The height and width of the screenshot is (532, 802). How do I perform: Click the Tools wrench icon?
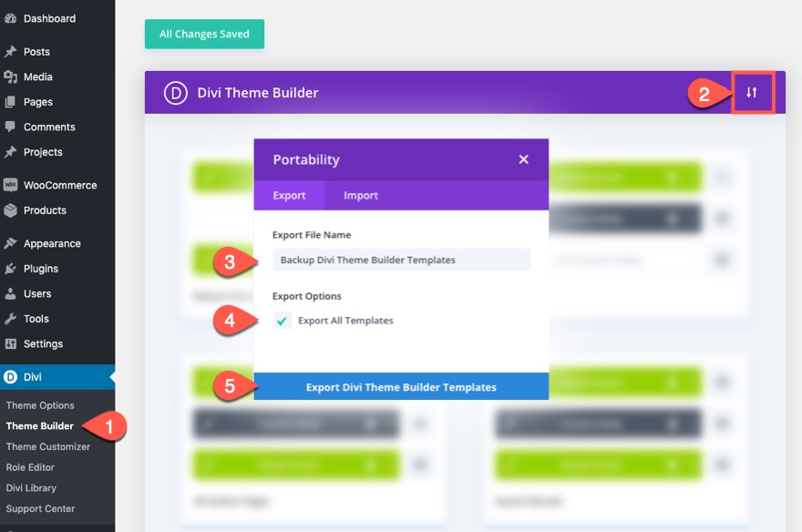point(10,319)
